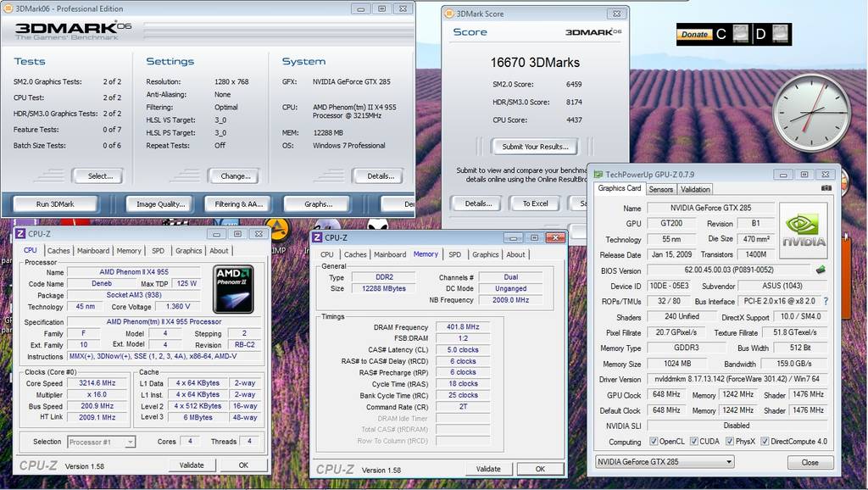The height and width of the screenshot is (490, 868).
Task: Click the CPU-Z icon in the CPU tab window title bar
Action: 20,234
